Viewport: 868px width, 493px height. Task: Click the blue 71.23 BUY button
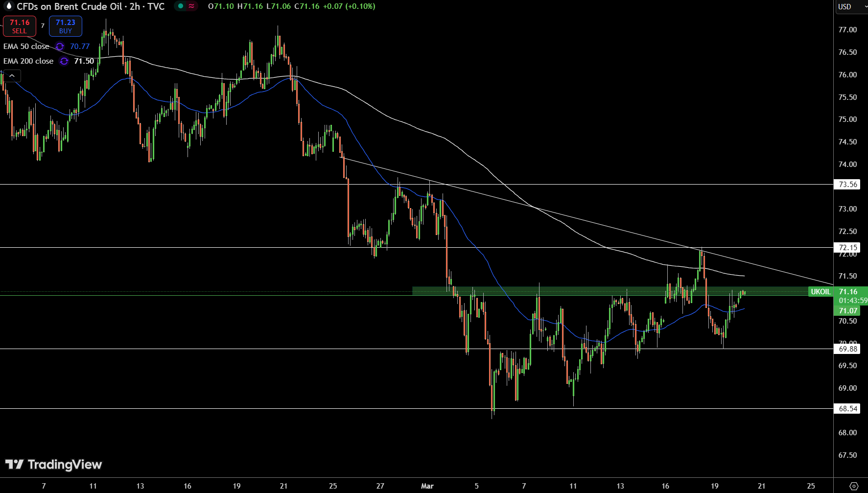[66, 26]
